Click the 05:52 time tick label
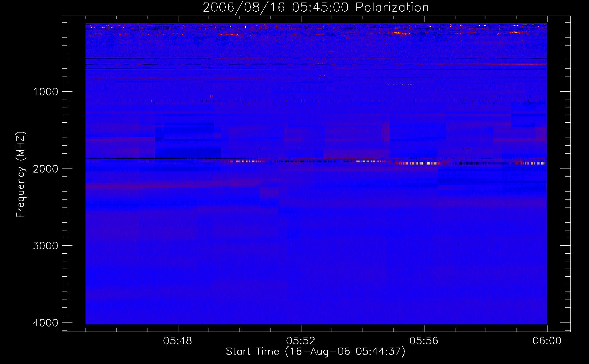Viewport: 589px width, 364px height. 301,341
